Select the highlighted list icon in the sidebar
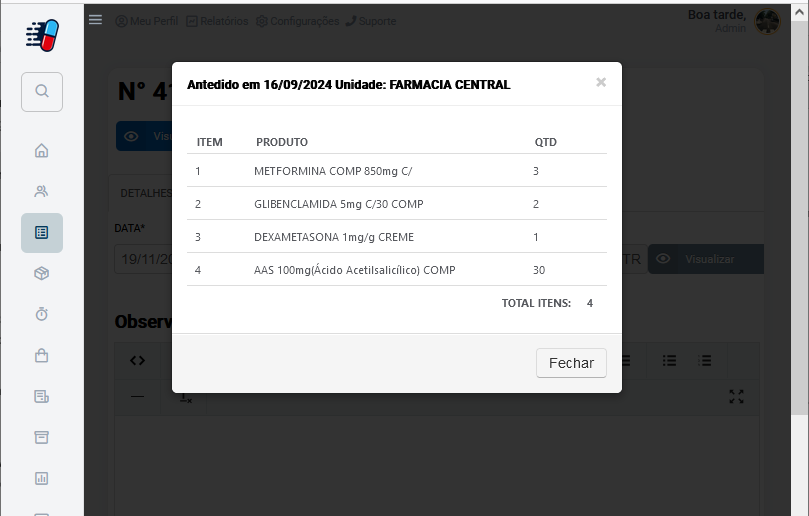This screenshot has height=516, width=809. click(42, 233)
